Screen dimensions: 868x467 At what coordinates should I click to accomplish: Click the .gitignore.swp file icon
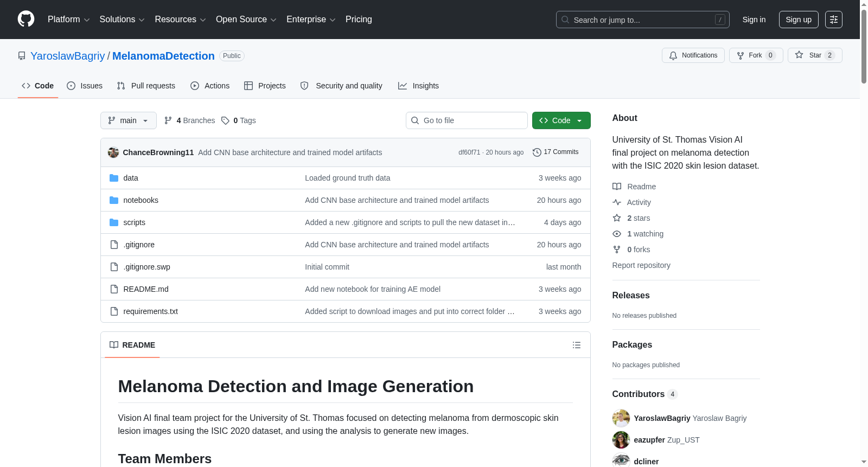(114, 267)
